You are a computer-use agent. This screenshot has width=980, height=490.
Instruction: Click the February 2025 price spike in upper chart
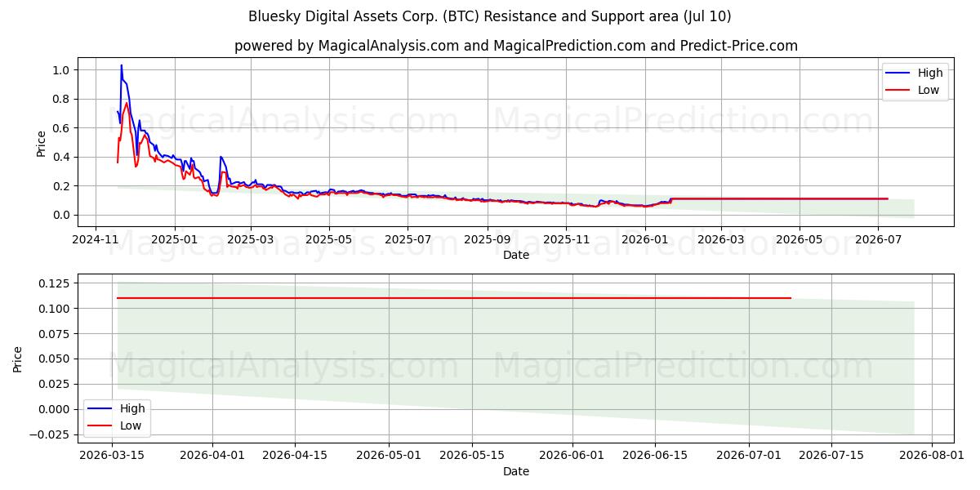[221, 158]
